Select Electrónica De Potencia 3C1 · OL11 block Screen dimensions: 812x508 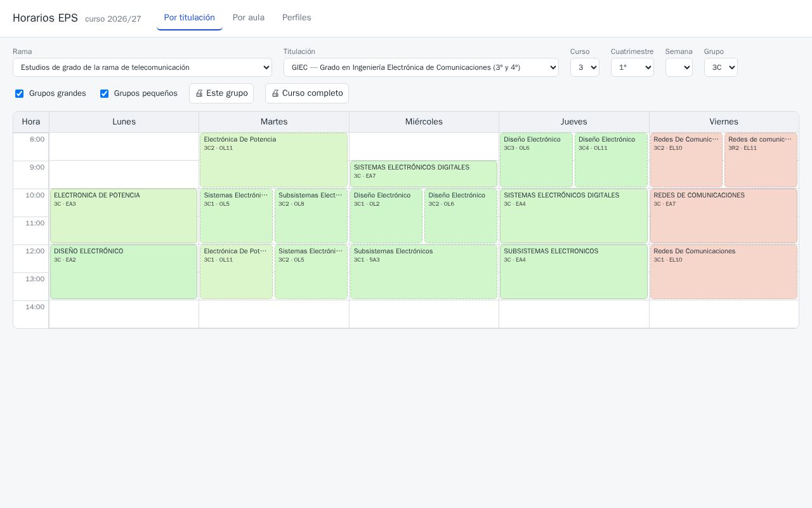click(x=236, y=272)
